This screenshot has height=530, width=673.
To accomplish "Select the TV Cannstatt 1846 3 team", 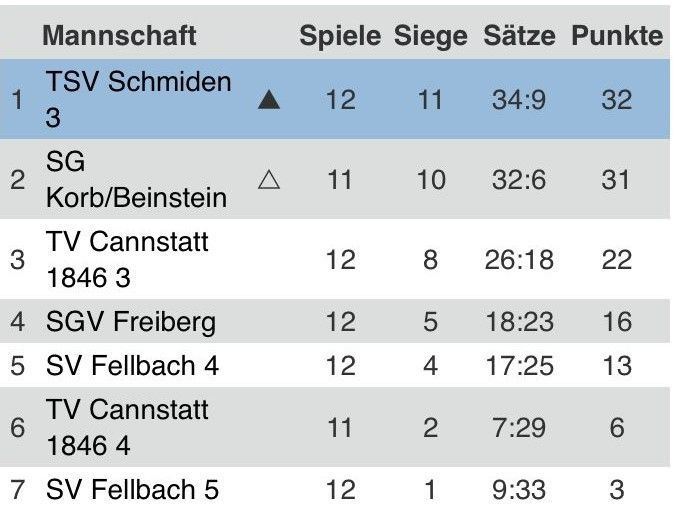I will pos(127,259).
